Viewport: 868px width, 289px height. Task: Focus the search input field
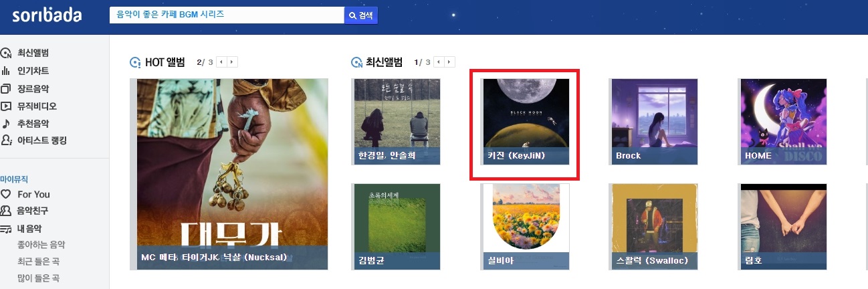[227, 15]
